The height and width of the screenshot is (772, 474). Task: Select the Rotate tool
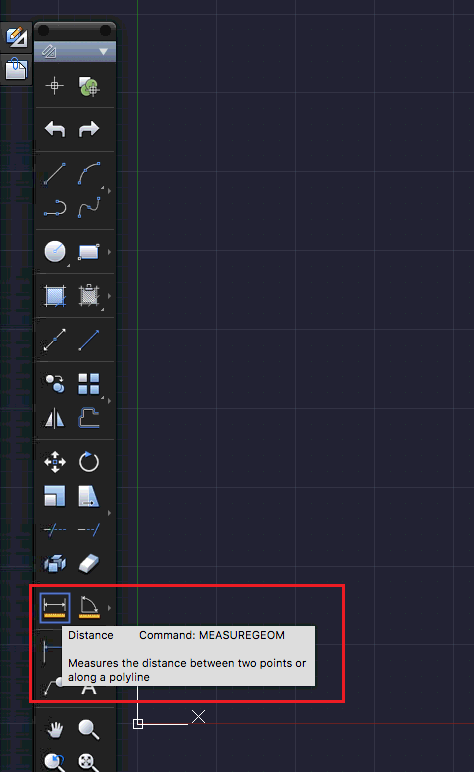coord(89,462)
